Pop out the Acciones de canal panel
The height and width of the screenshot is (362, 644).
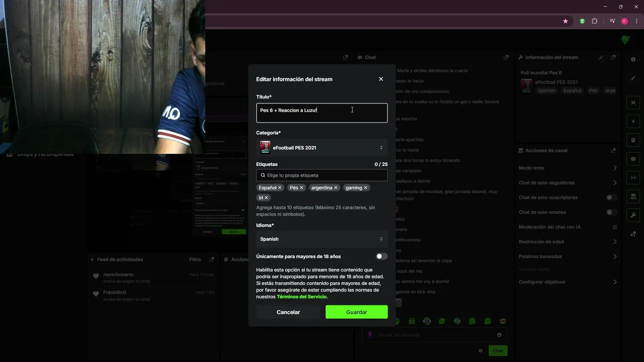(613, 150)
